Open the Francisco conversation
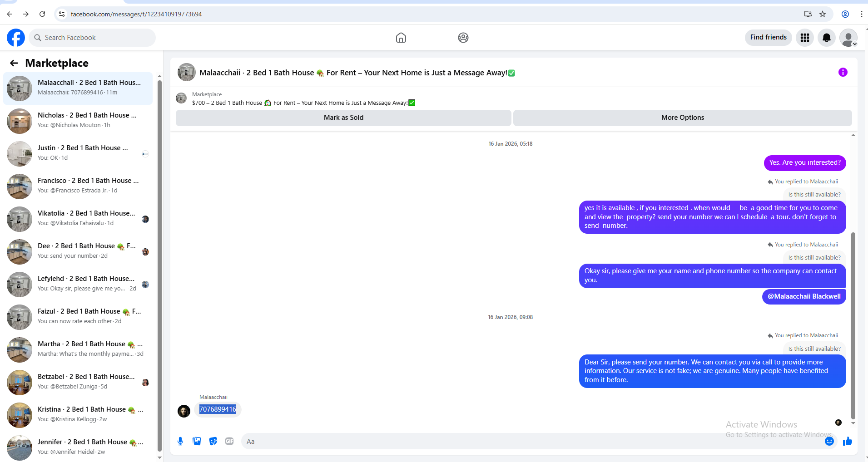Image resolution: width=868 pixels, height=462 pixels. click(x=78, y=187)
